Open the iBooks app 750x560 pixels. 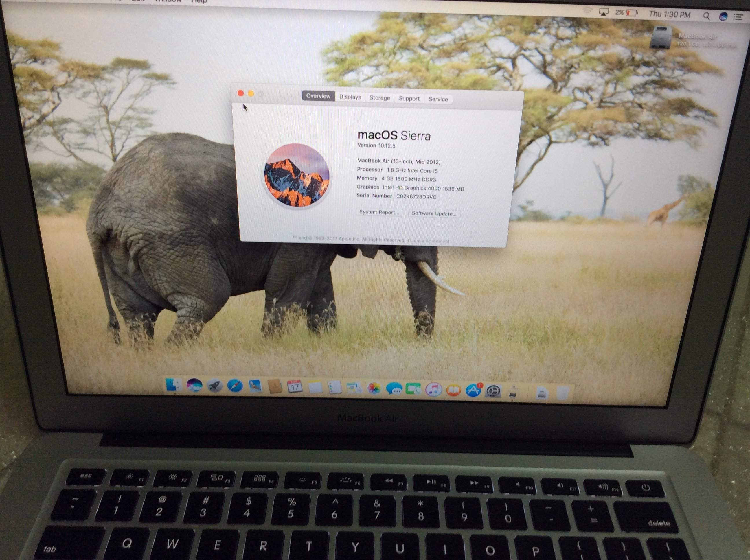click(x=453, y=390)
